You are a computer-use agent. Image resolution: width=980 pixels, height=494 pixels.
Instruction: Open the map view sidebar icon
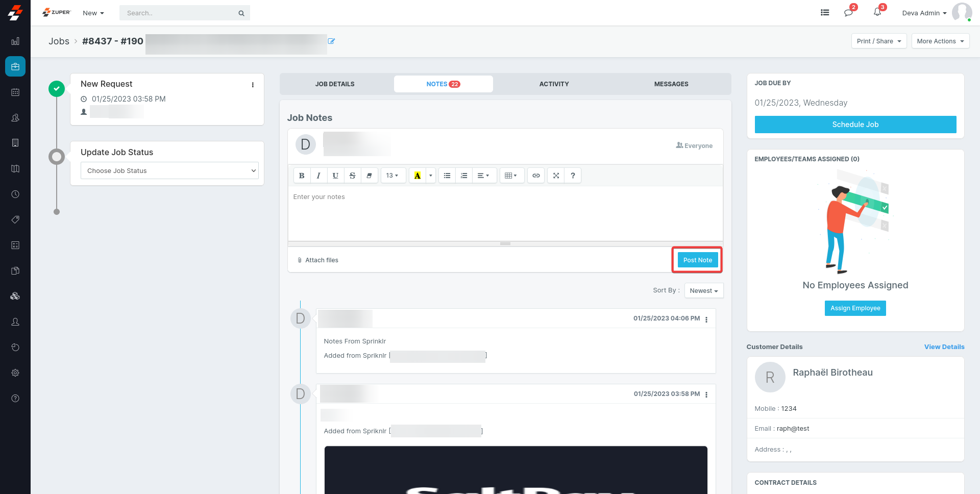point(15,169)
